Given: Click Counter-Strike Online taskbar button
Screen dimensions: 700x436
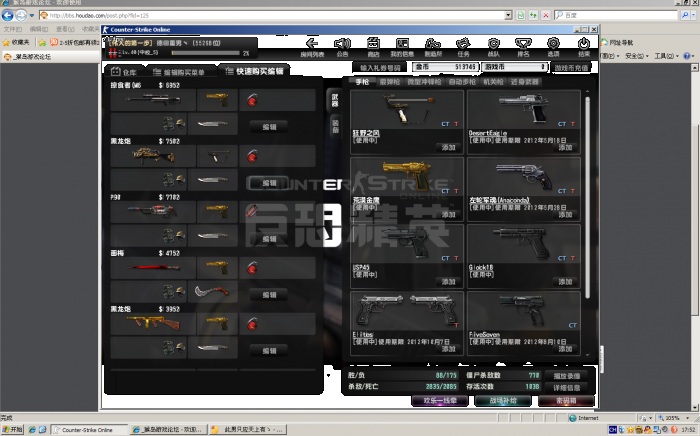Looking at the screenshot, I should pos(88,429).
